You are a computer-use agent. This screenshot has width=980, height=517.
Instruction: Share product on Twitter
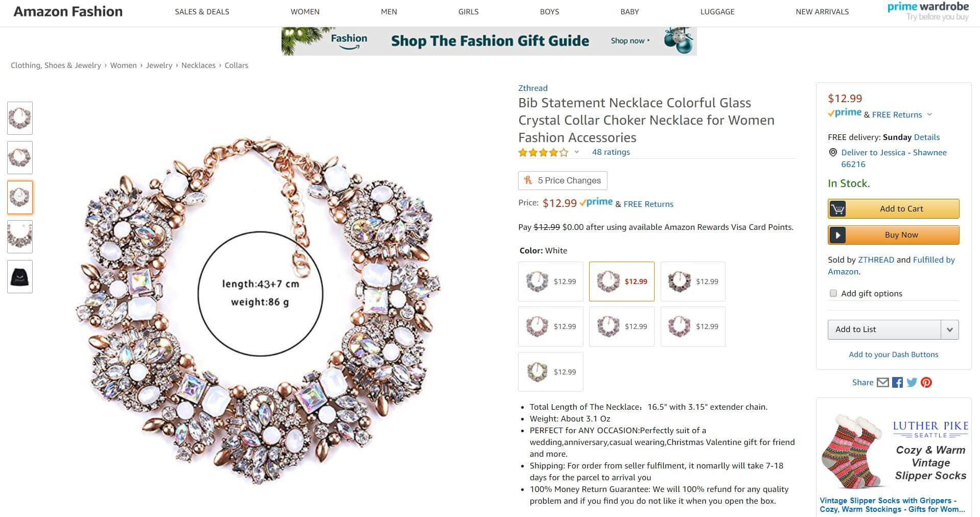coord(912,382)
